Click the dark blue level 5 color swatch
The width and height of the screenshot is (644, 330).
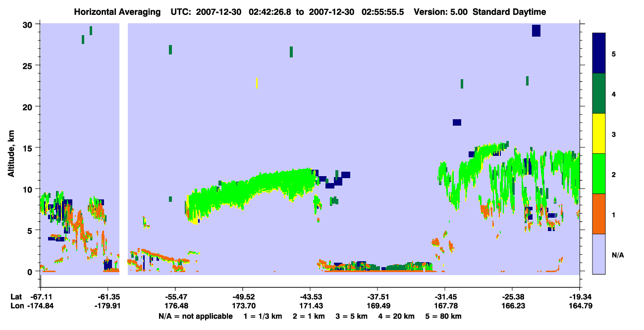click(x=599, y=53)
